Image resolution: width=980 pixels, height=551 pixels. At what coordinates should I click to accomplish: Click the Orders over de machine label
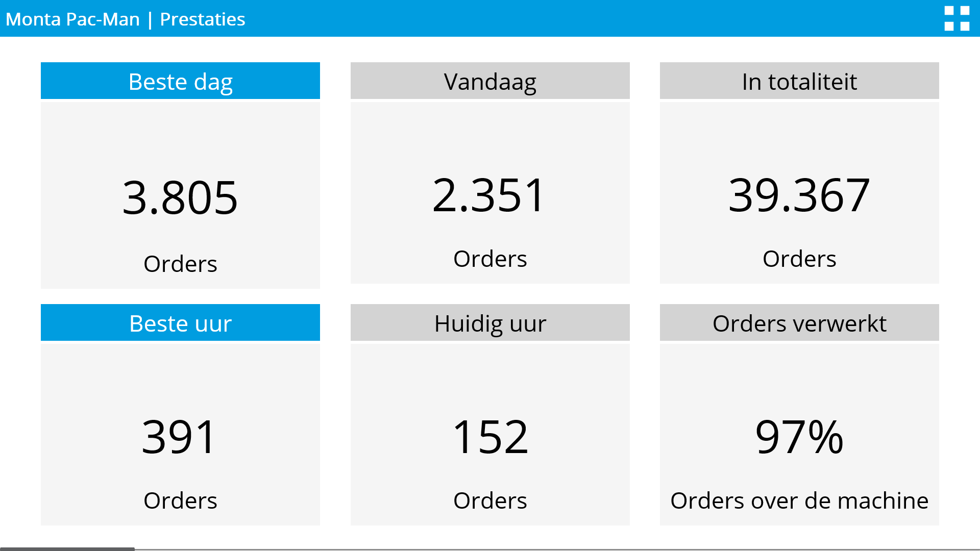[799, 500]
